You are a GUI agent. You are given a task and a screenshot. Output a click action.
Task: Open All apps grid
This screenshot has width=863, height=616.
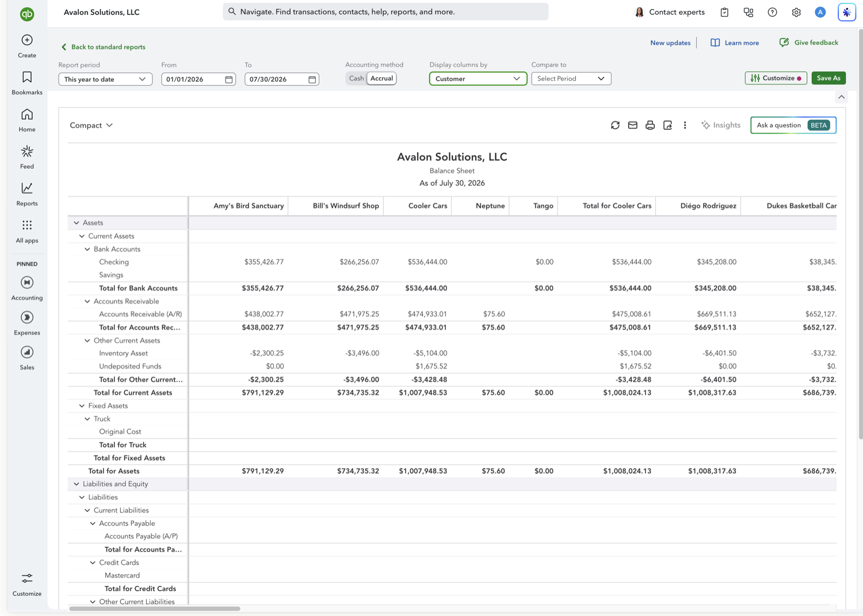click(x=26, y=231)
